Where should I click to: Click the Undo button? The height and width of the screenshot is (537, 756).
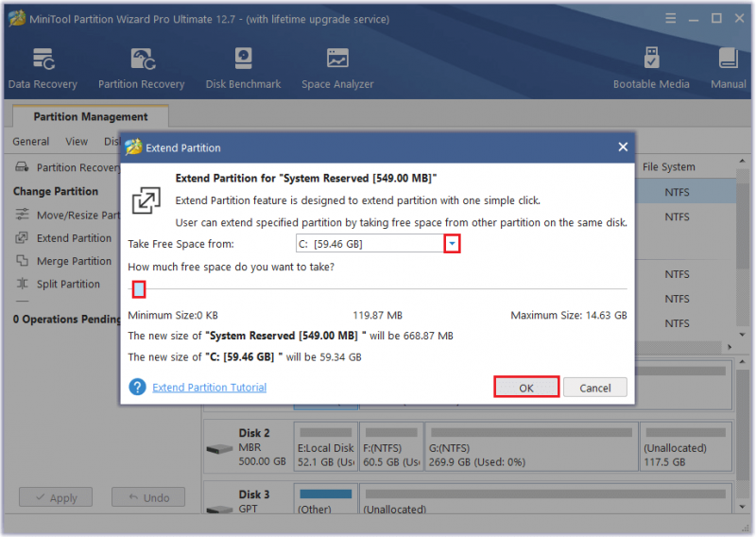pos(148,497)
